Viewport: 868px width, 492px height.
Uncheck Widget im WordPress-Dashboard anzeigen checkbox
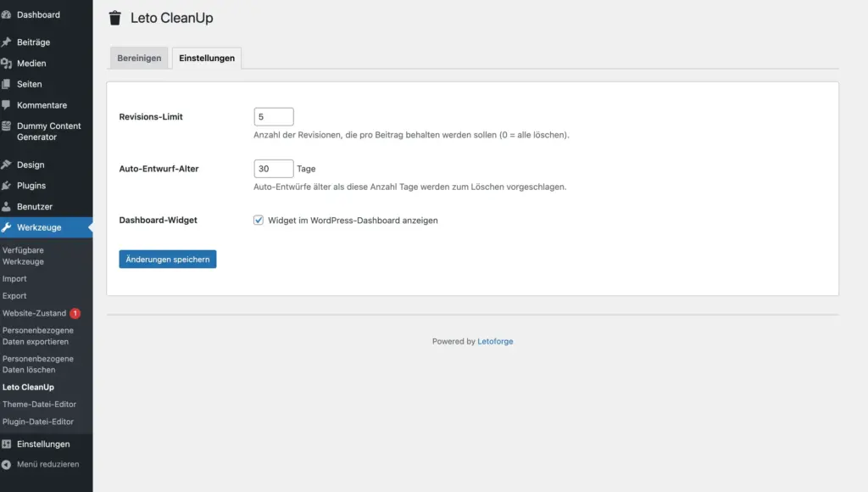click(259, 220)
